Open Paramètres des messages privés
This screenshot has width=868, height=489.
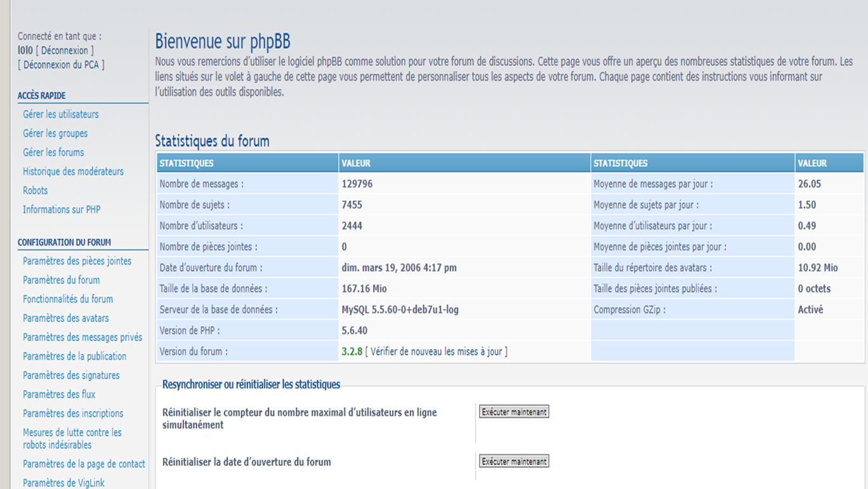(82, 337)
